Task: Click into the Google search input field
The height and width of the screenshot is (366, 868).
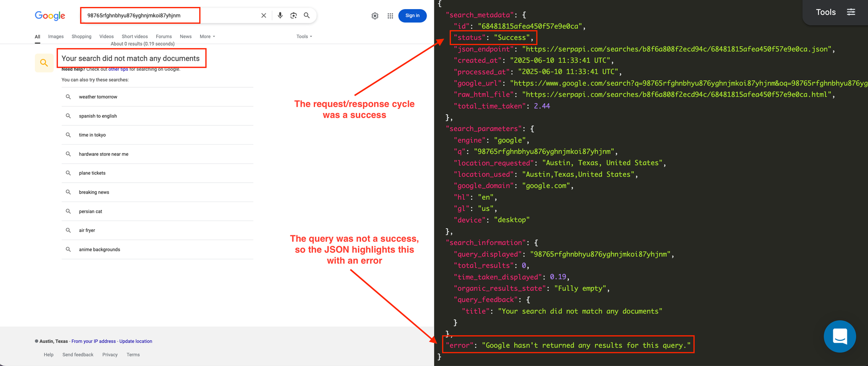Action: click(x=171, y=15)
